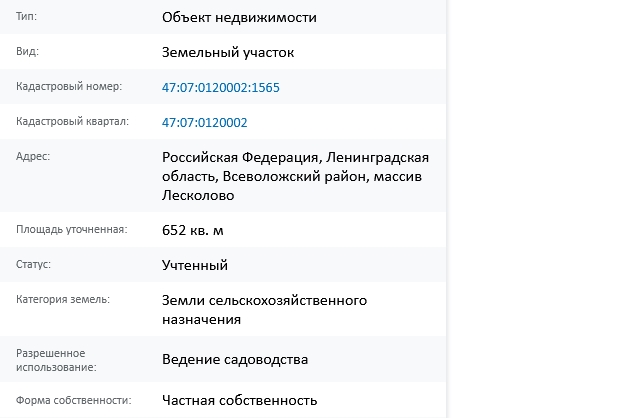Select the address text starting 'Российская Федерация'

coord(295,176)
